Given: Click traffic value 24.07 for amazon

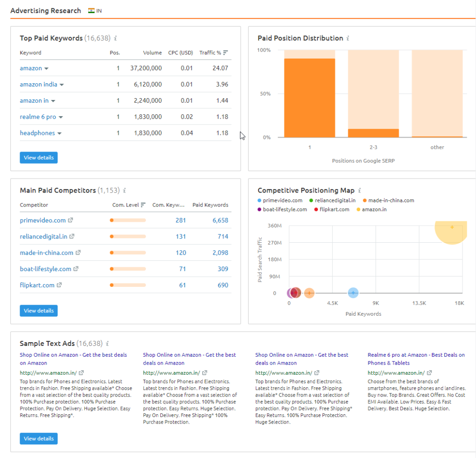Looking at the screenshot, I should pos(220,68).
